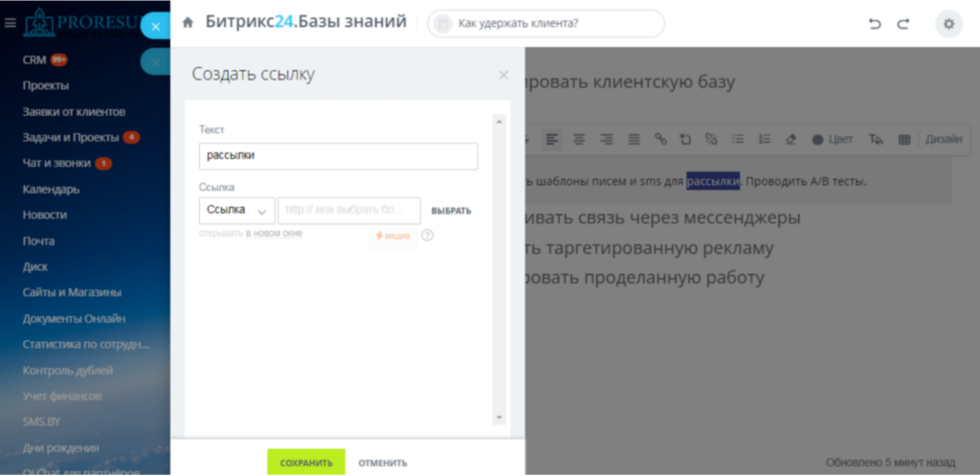
Task: Click heading about клиентскую базу
Action: point(631,82)
